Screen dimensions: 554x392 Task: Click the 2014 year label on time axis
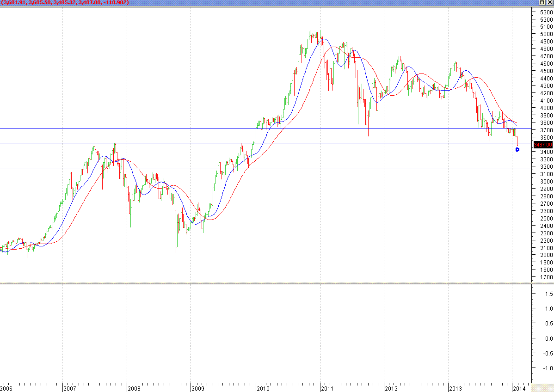(x=520, y=389)
